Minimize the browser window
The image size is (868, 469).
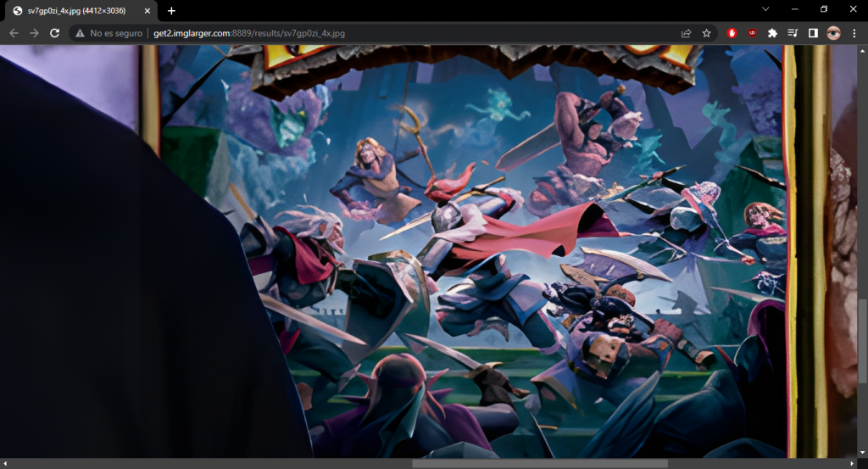(795, 9)
